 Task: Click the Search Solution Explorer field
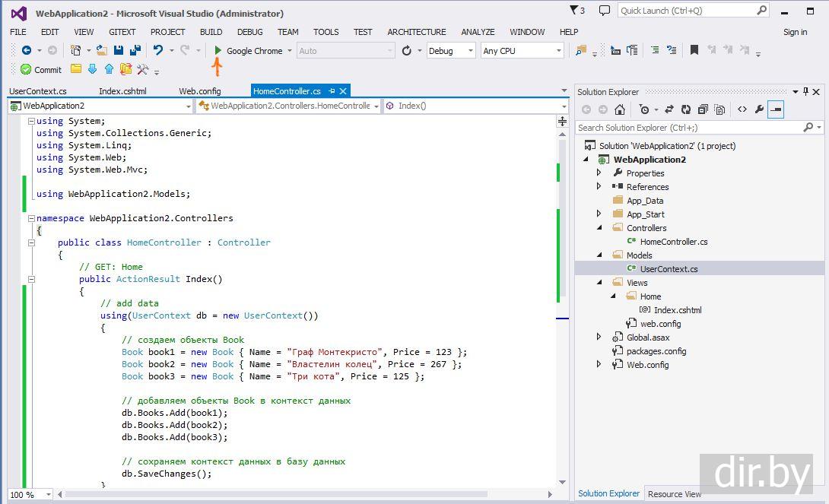pos(688,128)
